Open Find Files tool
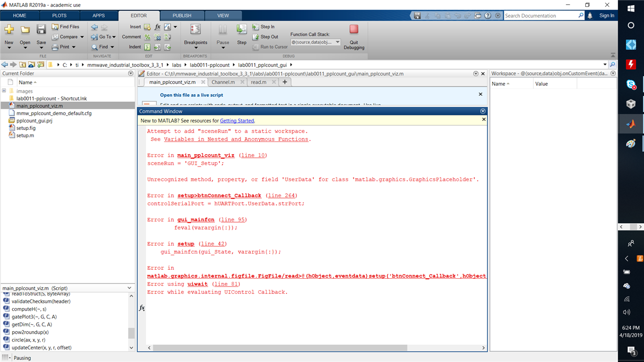This screenshot has height=362, width=644. tap(65, 27)
